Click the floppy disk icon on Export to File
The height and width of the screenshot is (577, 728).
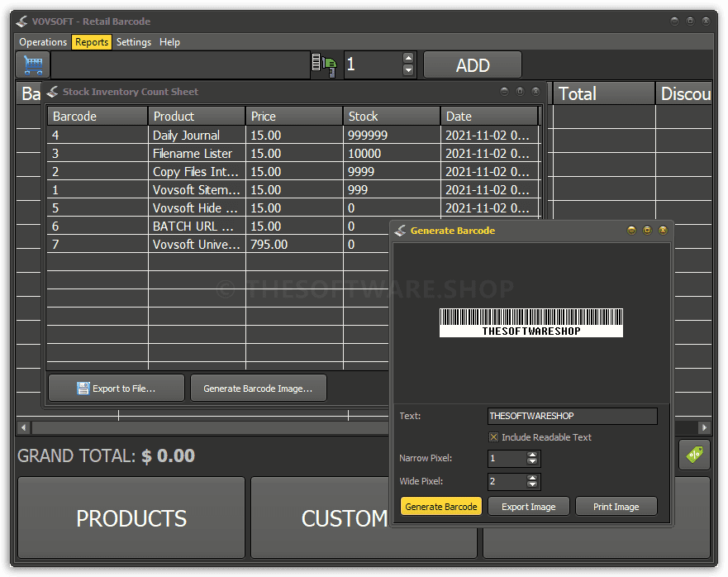tap(83, 389)
